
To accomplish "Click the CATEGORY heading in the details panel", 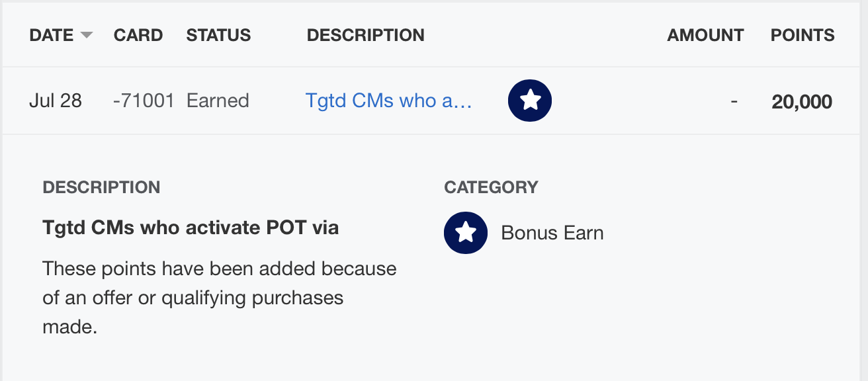I will click(491, 187).
